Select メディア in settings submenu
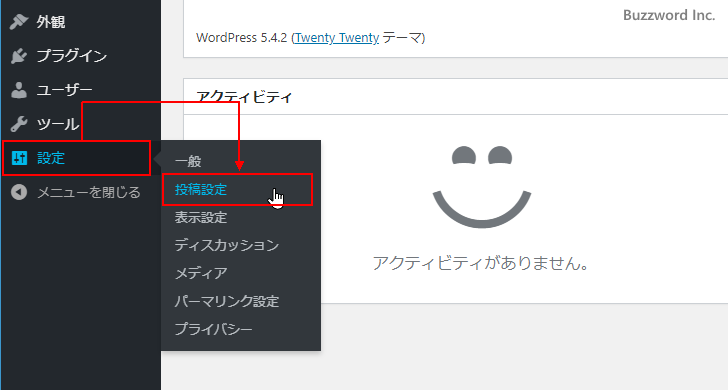 [x=240, y=273]
